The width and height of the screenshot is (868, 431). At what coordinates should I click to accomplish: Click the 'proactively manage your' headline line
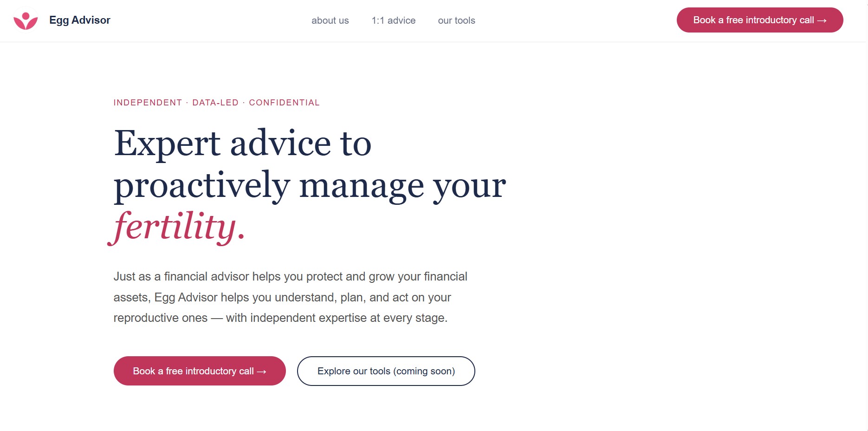click(310, 185)
